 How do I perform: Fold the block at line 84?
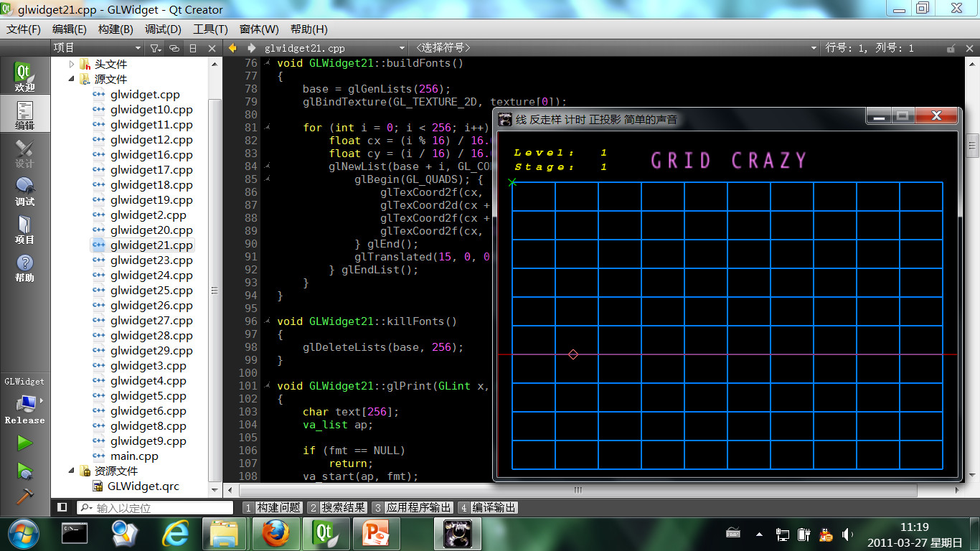coord(267,166)
